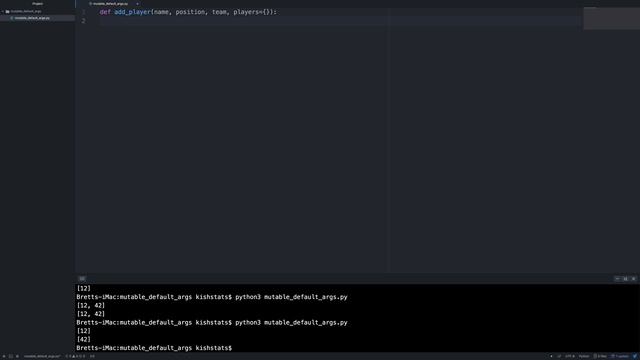Select mutable_default_args.py in the tree view
The height and width of the screenshot is (360, 640).
tap(32, 18)
